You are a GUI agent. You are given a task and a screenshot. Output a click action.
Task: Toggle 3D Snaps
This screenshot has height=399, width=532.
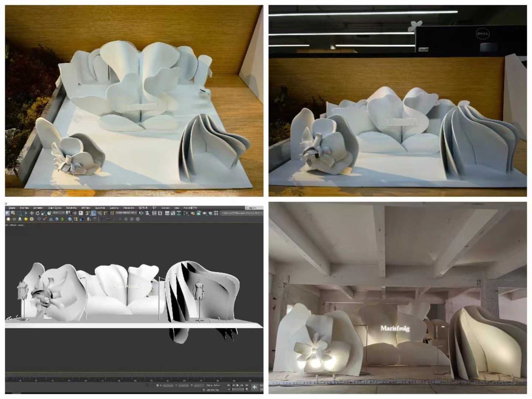(x=87, y=213)
